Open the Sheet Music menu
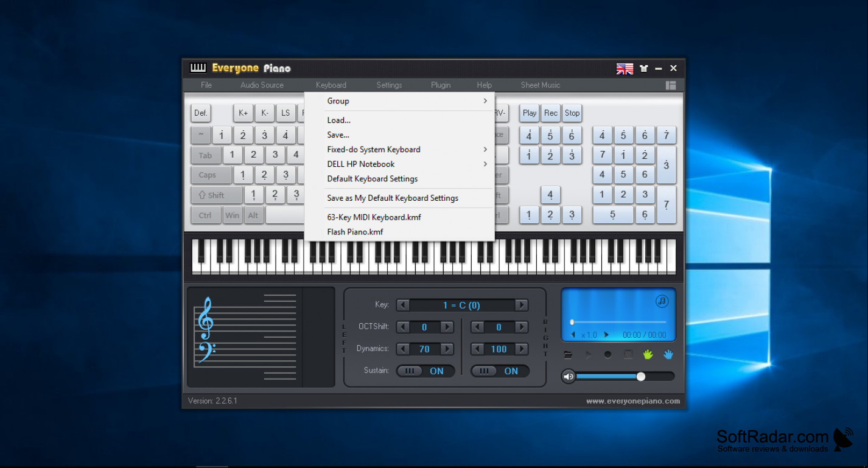 (541, 85)
